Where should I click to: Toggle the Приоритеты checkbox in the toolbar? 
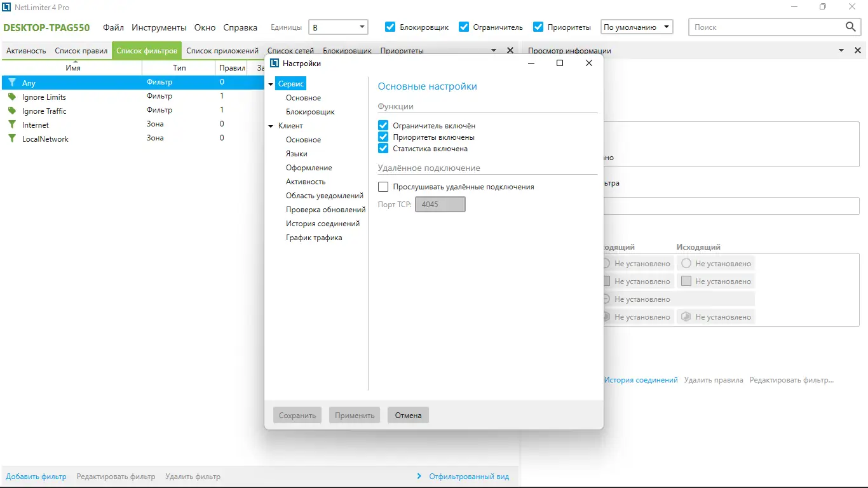538,27
